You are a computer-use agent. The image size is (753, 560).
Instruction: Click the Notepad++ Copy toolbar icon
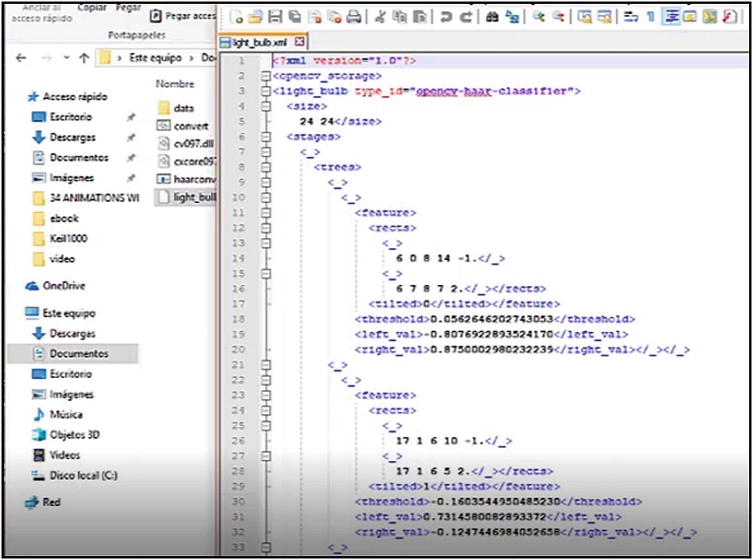[x=400, y=17]
